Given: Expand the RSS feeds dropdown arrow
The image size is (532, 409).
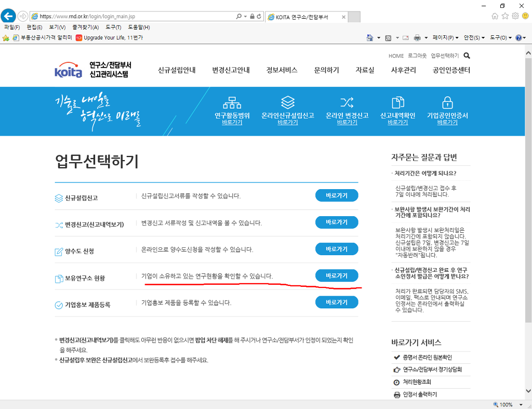Looking at the screenshot, I should click(397, 37).
